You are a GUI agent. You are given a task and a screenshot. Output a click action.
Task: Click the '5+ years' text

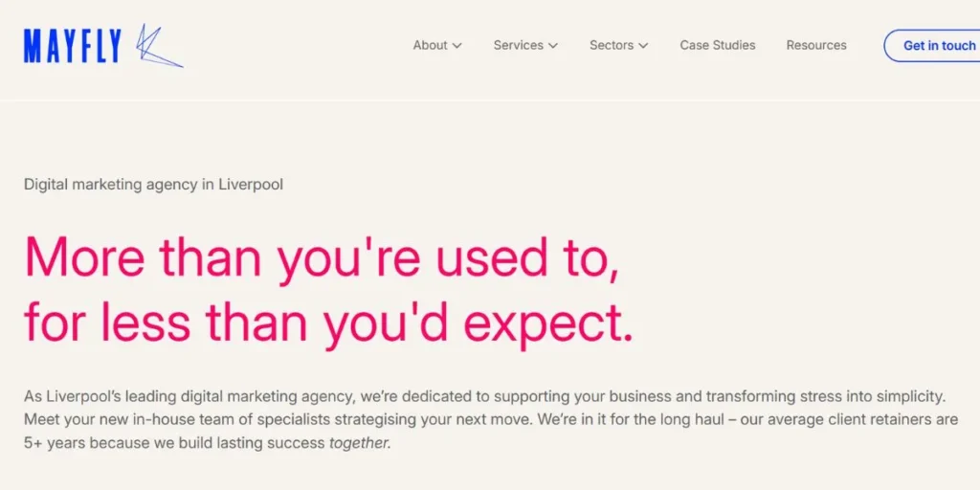coord(51,444)
